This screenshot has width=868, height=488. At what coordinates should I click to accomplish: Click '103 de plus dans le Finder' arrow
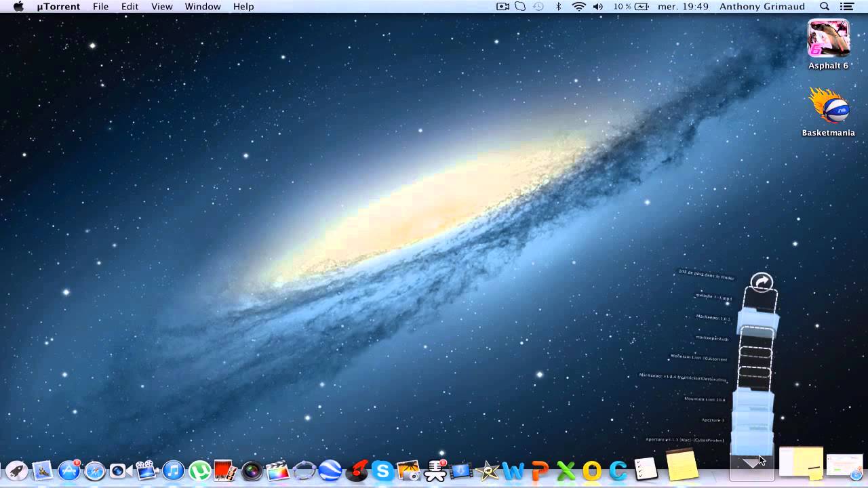click(x=762, y=282)
